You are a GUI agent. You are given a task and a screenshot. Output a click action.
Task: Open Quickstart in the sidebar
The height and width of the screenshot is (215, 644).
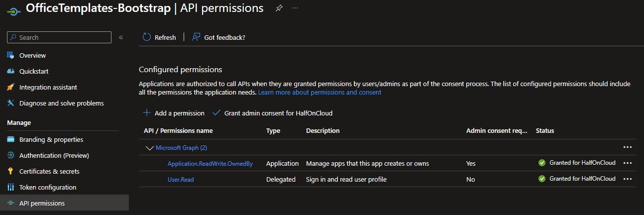tap(34, 71)
